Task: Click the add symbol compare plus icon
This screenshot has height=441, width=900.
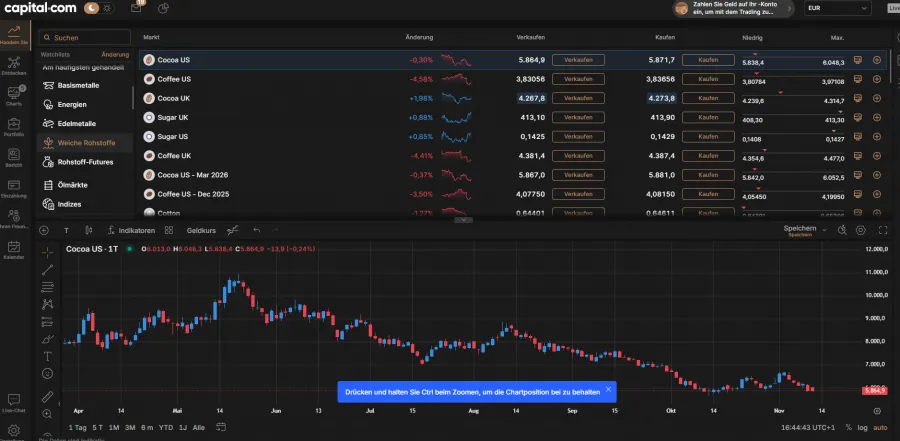Action: [x=44, y=230]
